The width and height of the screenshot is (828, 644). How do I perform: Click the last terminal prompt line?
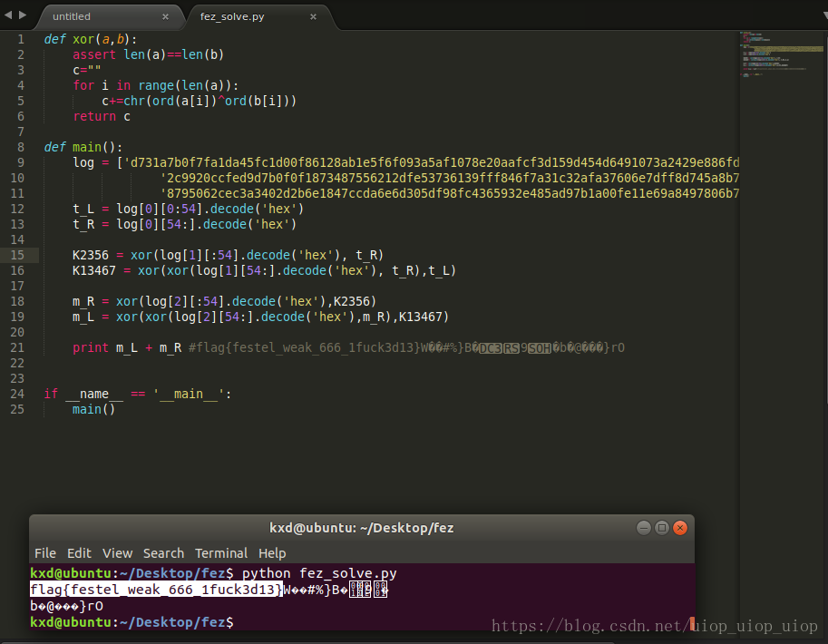(132, 622)
